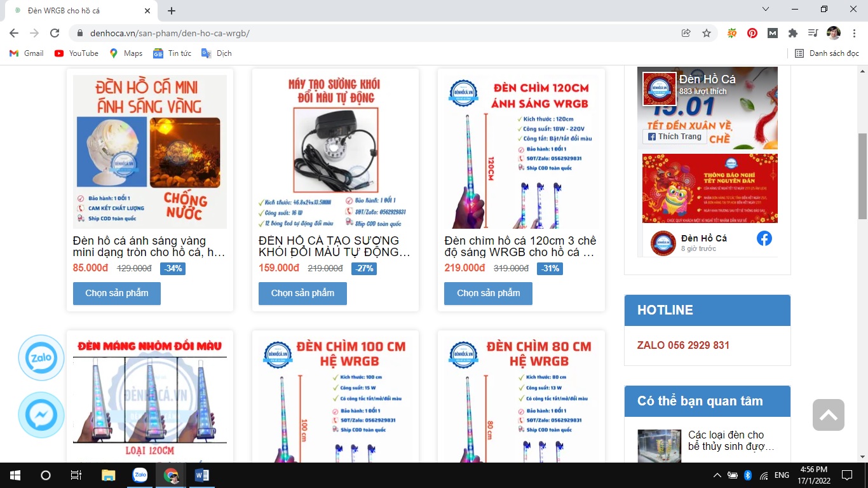Reload the page
This screenshot has width=868, height=488.
55,33
